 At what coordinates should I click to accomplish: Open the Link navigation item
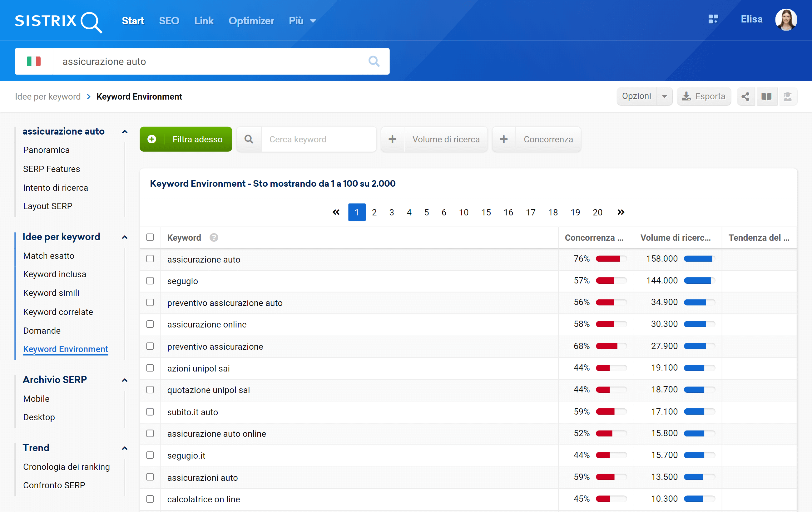pos(204,21)
